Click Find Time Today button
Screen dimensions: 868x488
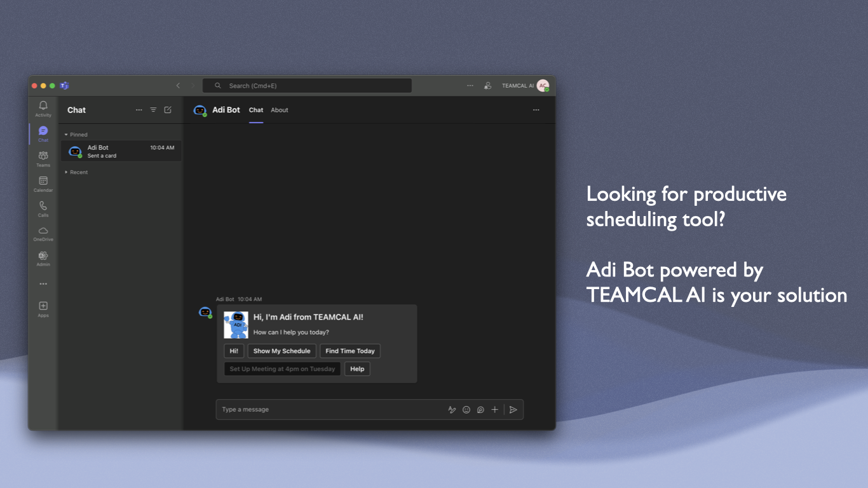350,351
